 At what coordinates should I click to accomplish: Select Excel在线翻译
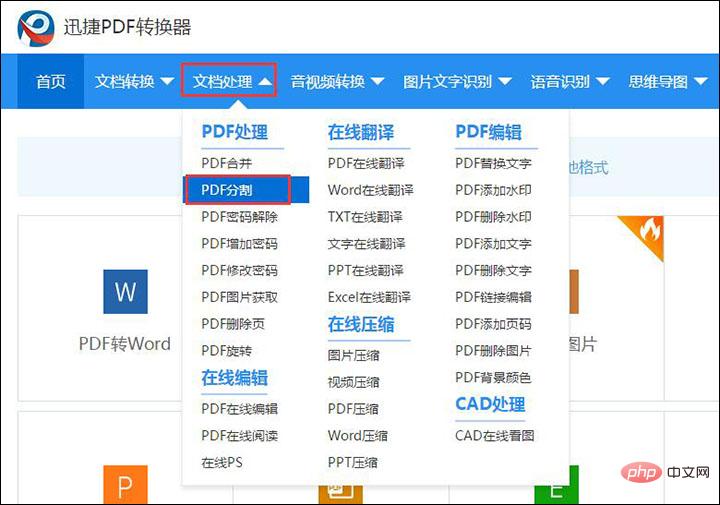(369, 297)
